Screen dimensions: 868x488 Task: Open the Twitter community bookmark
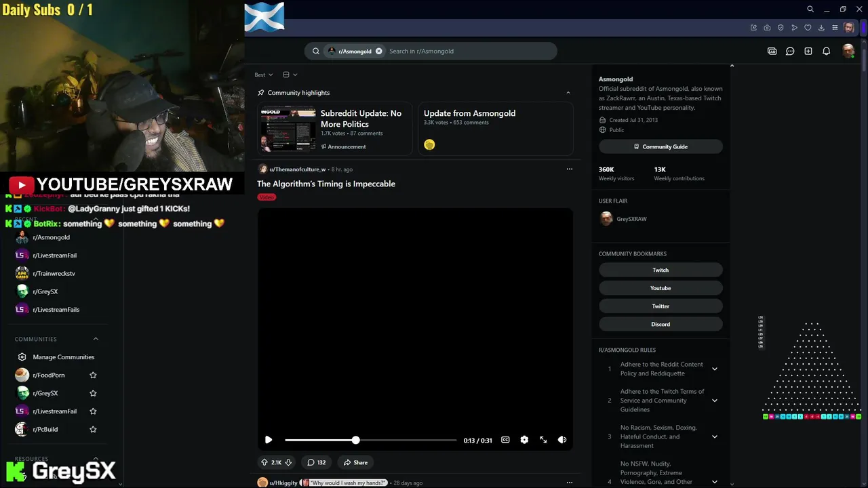[660, 306]
